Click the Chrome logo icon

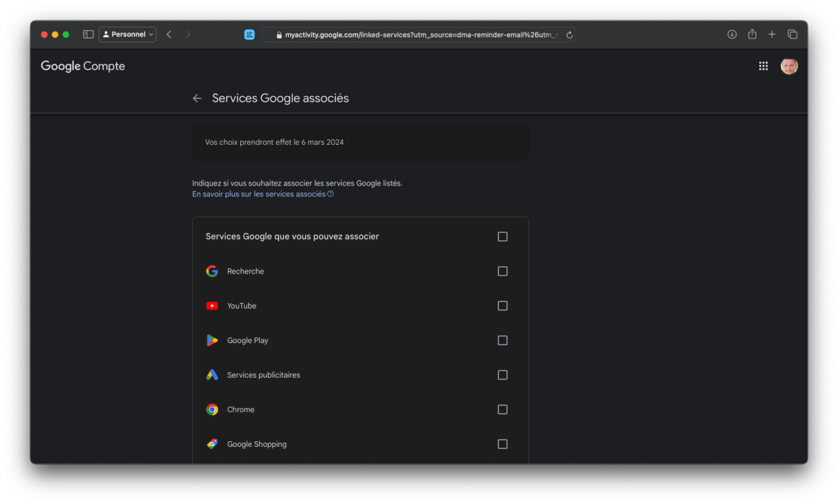coord(212,409)
